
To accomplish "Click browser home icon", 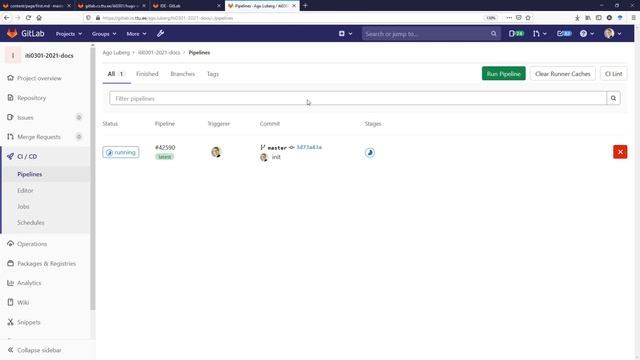I will tap(39, 18).
